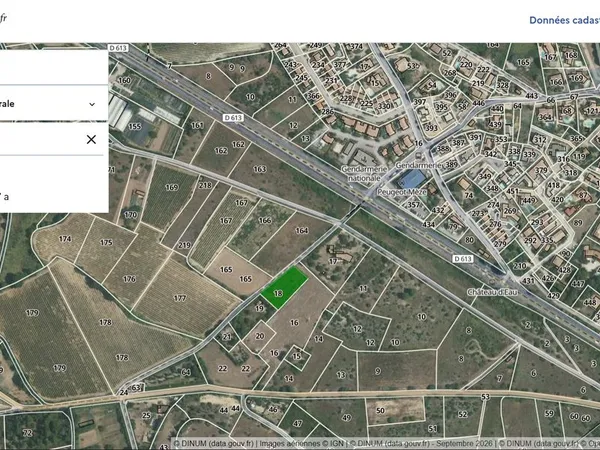Image resolution: width=600 pixels, height=450 pixels.
Task: Select parcel number 393
Action: tap(431, 128)
